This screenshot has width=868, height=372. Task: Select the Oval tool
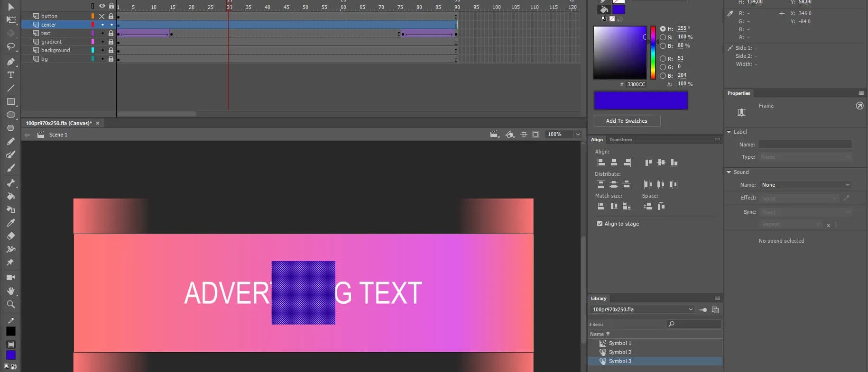pos(11,115)
